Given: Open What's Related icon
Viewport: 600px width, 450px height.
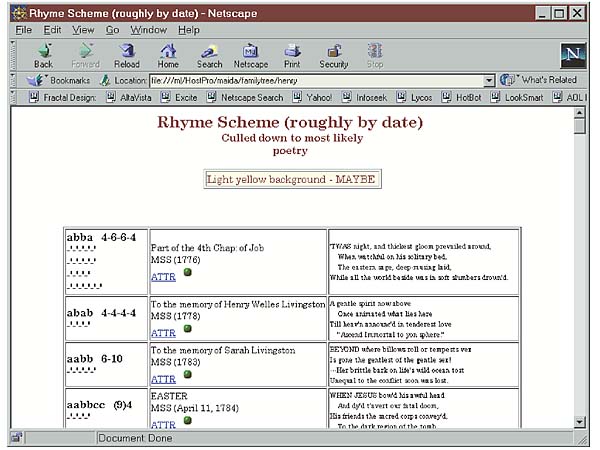Looking at the screenshot, I should coord(507,80).
